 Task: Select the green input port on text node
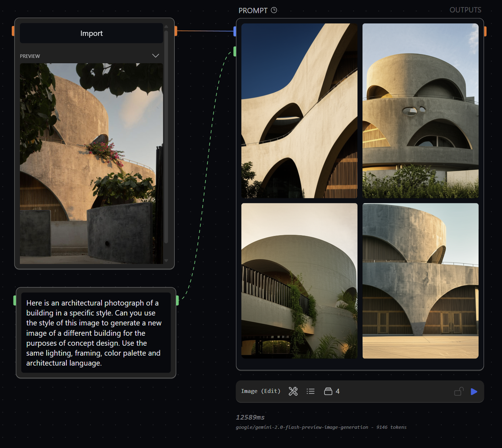[15, 300]
